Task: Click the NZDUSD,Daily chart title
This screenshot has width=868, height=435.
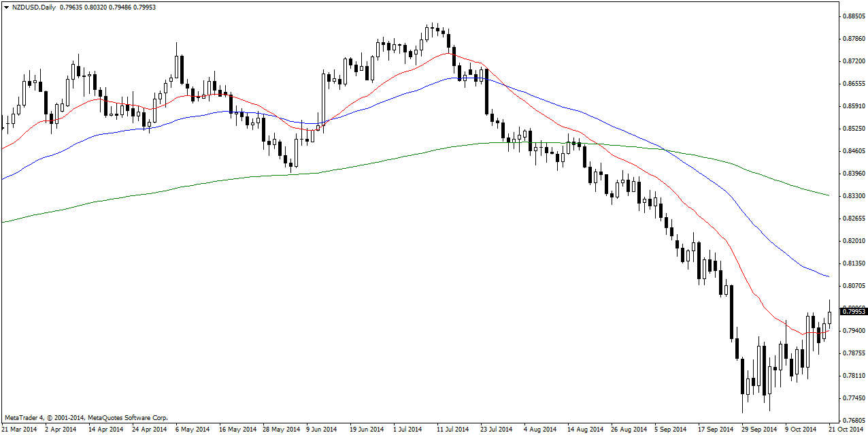Action: pyautogui.click(x=34, y=6)
